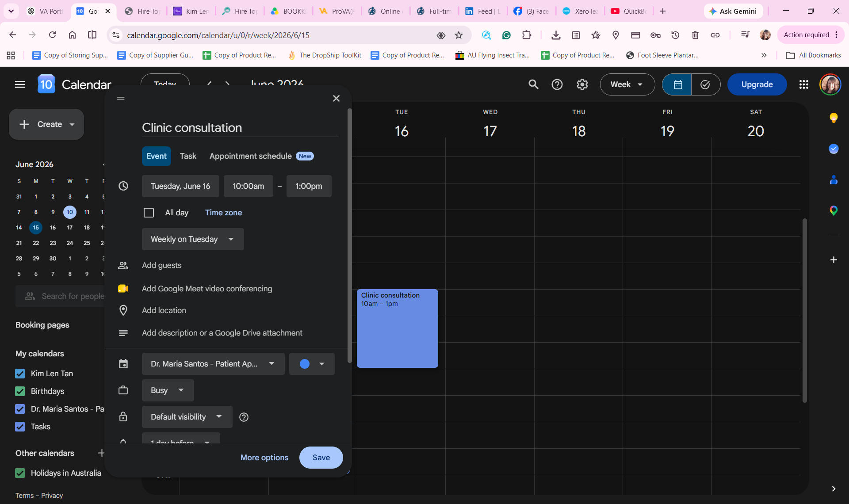This screenshot has height=504, width=849.
Task: Open the Week view selector dropdown
Action: point(627,84)
